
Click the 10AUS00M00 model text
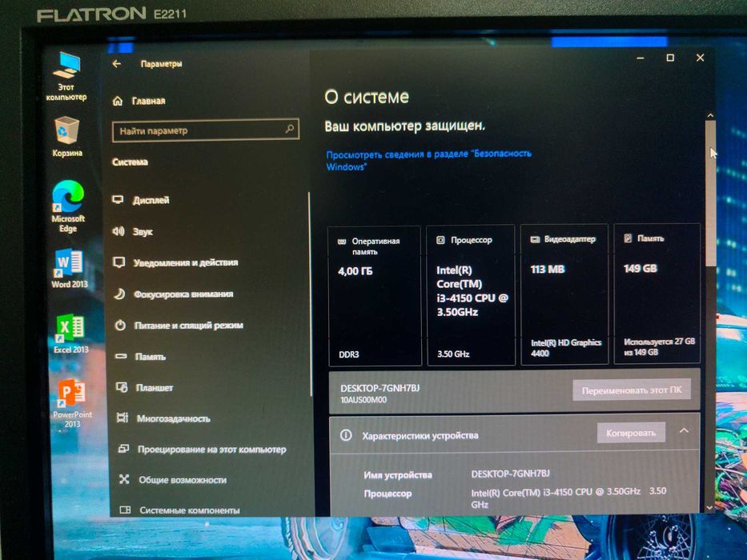point(363,399)
